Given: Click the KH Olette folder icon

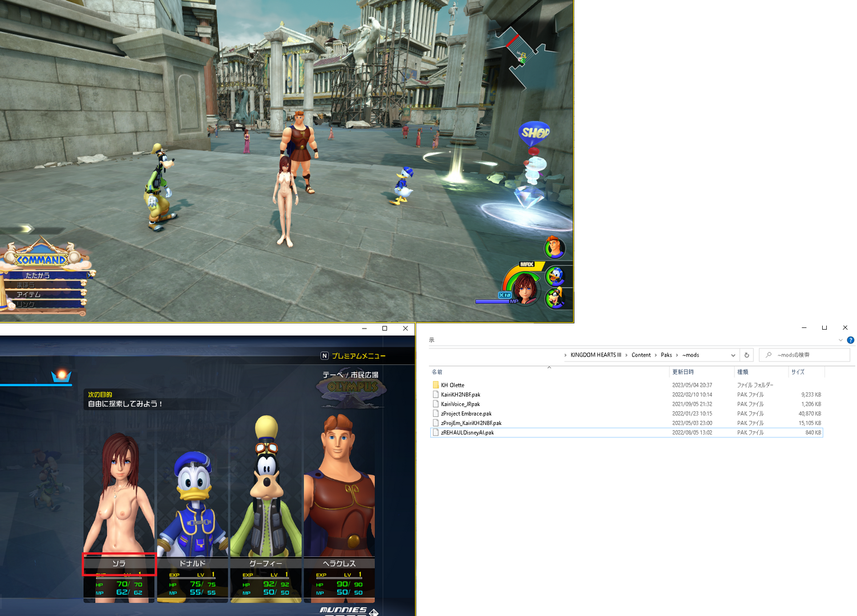Looking at the screenshot, I should (436, 385).
